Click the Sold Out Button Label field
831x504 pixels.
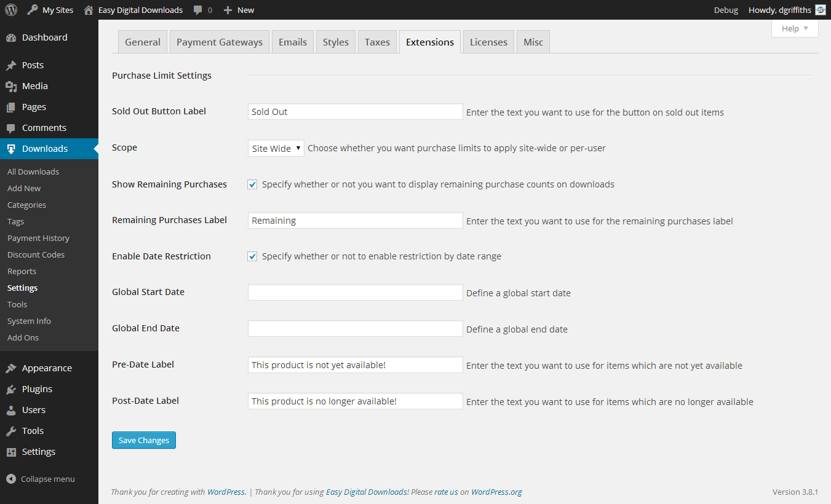(355, 112)
